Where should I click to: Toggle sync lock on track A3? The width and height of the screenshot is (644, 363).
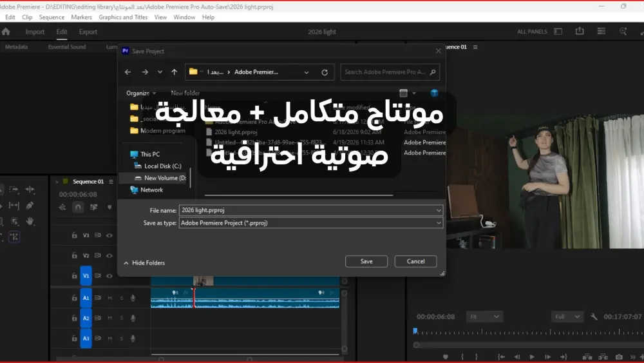98,338
